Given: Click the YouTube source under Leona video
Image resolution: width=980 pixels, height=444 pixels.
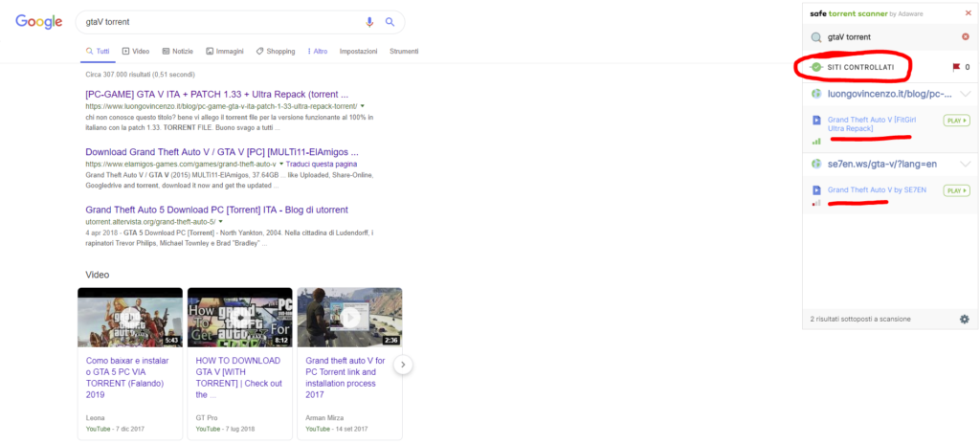Looking at the screenshot, I should click(x=98, y=429).
